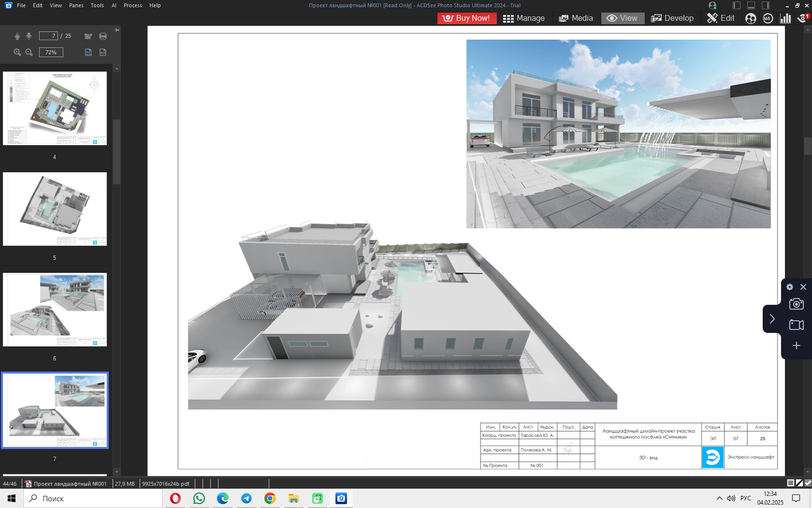Open page 5 thumbnail
This screenshot has width=812, height=508.
[x=55, y=209]
